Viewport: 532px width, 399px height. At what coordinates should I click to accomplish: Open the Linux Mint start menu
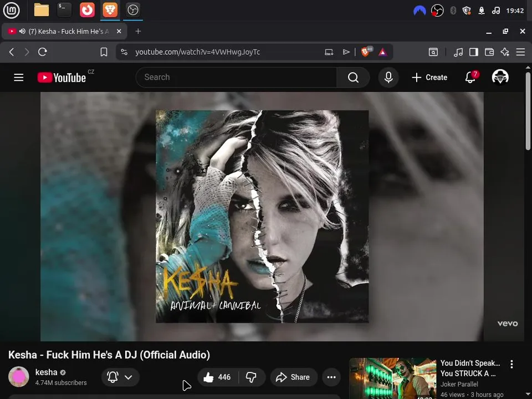pos(11,10)
